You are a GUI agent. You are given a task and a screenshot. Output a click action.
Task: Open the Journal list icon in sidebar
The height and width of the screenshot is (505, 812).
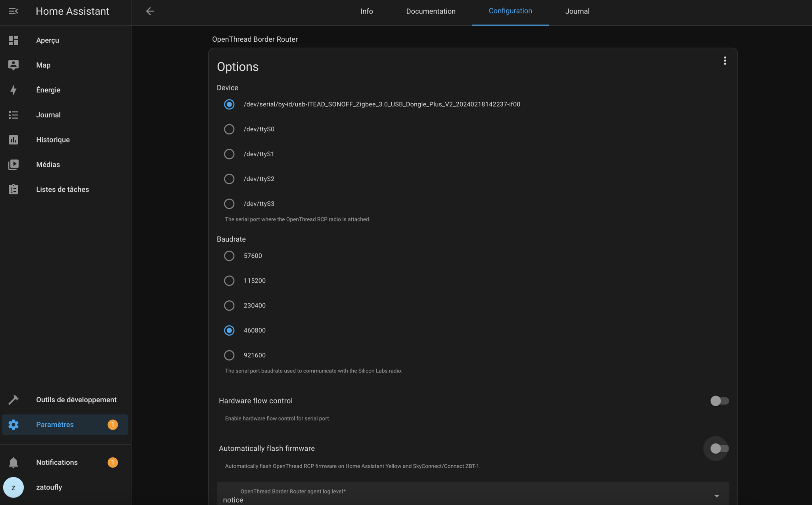coord(13,115)
